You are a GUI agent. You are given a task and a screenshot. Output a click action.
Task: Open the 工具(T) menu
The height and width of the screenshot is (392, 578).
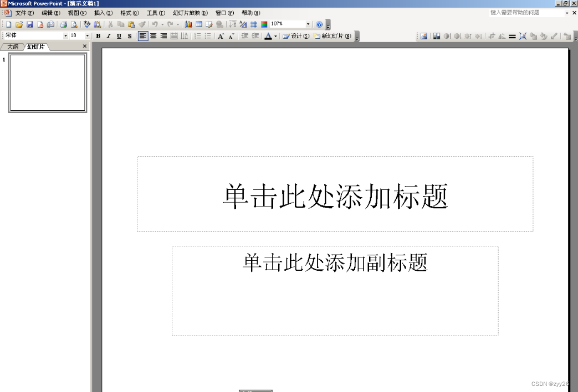point(156,13)
